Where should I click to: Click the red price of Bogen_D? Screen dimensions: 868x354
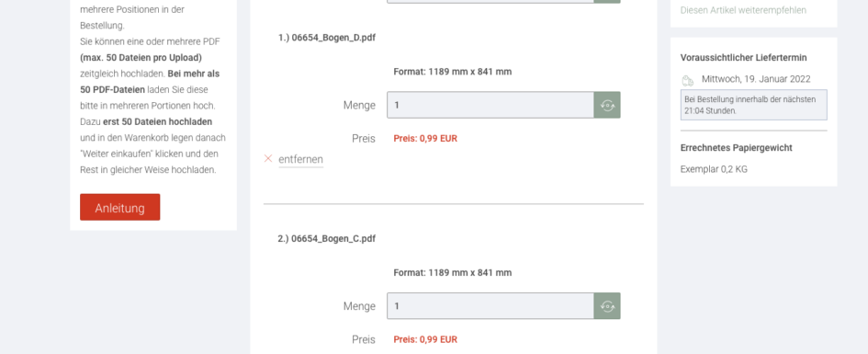coord(425,139)
